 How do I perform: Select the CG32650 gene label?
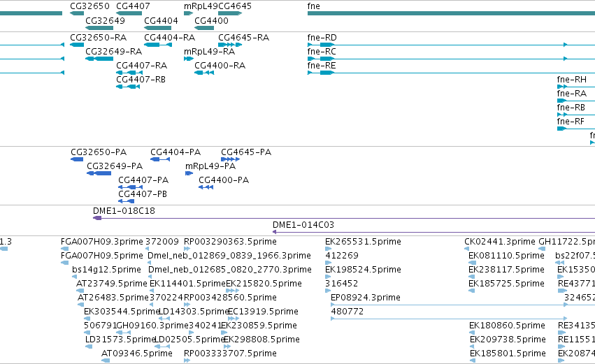(x=89, y=6)
